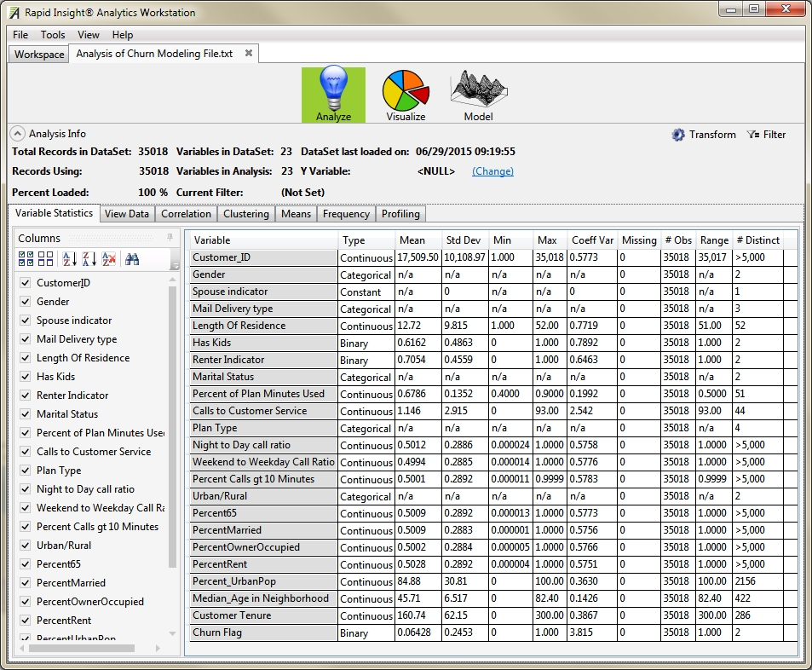The width and height of the screenshot is (812, 670).
Task: Open the Frequency tab
Action: pos(346,214)
